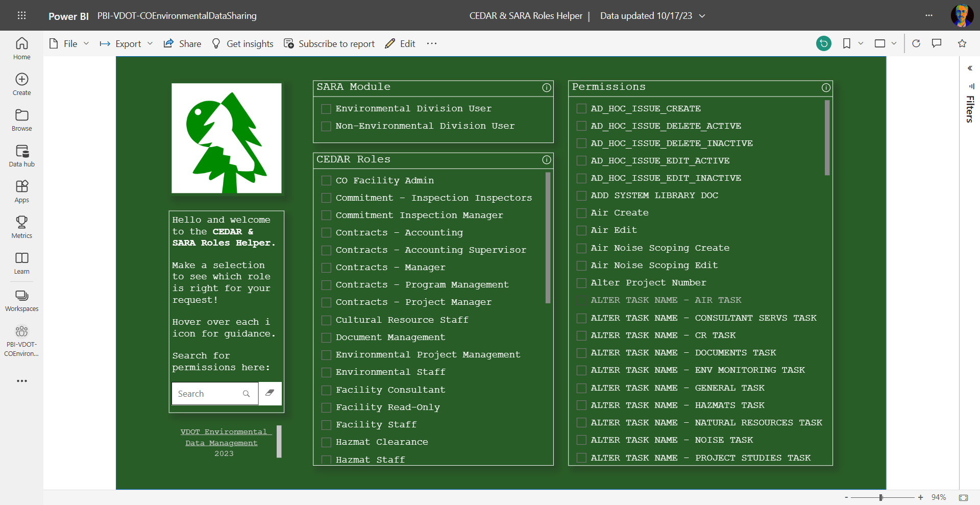Screen dimensions: 980x505
Task: Click the reset to default icon
Action: (x=823, y=44)
